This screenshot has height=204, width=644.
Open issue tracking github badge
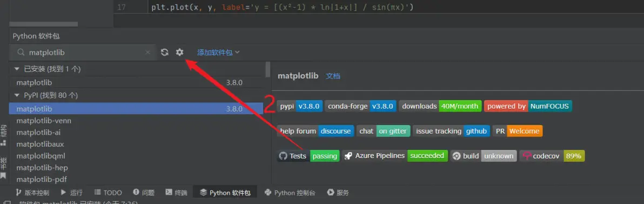point(451,131)
